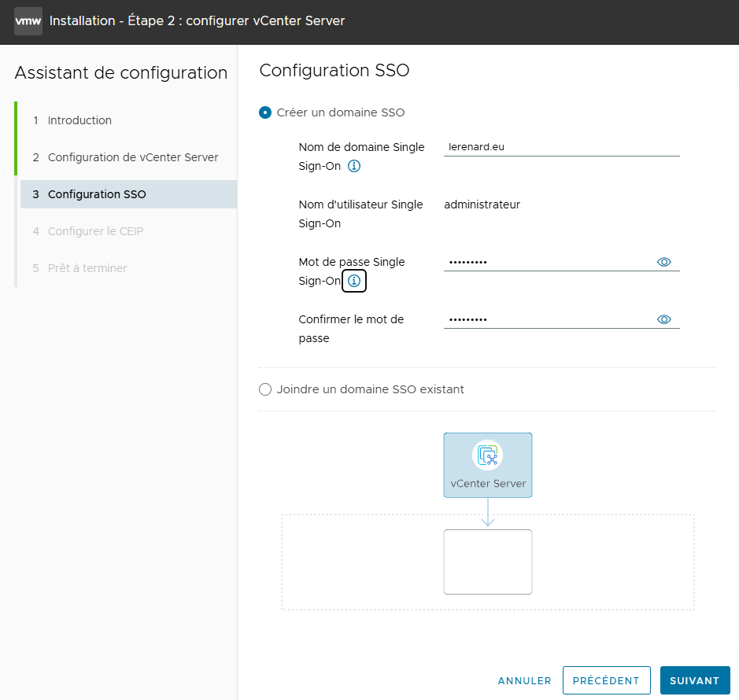
Task: Focus the confirm password input field
Action: point(549,319)
